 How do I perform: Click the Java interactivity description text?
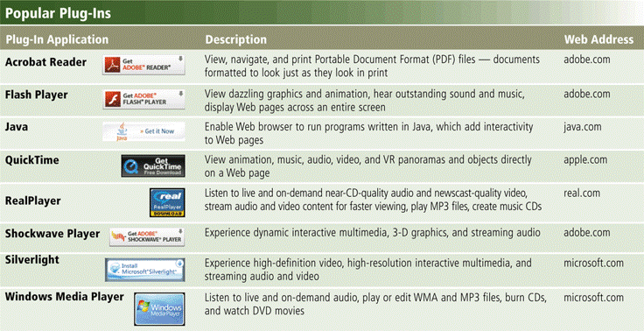(369, 134)
